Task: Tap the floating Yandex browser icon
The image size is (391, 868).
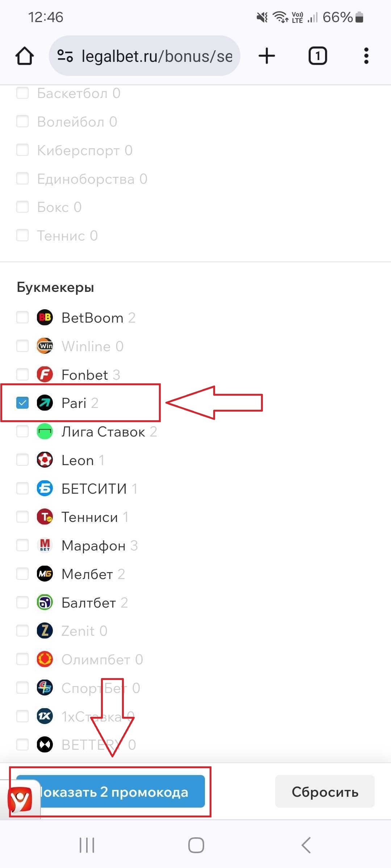Action: coord(21,799)
